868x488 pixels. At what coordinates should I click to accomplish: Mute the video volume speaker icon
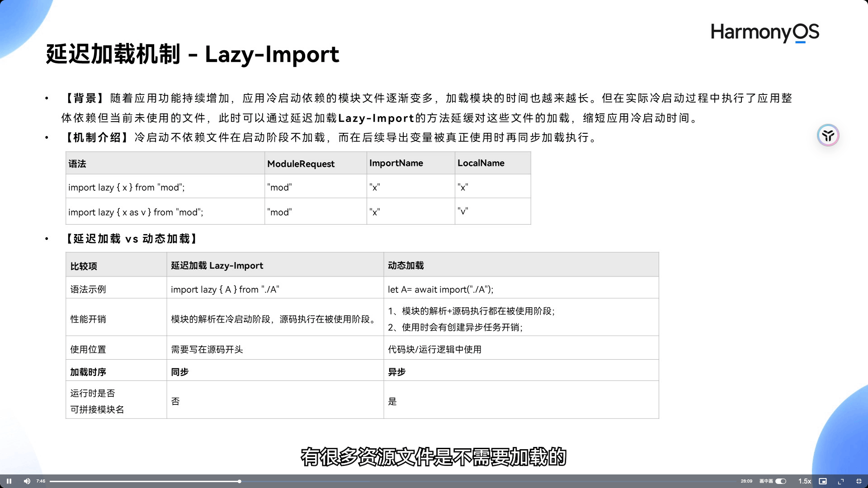coord(27,481)
